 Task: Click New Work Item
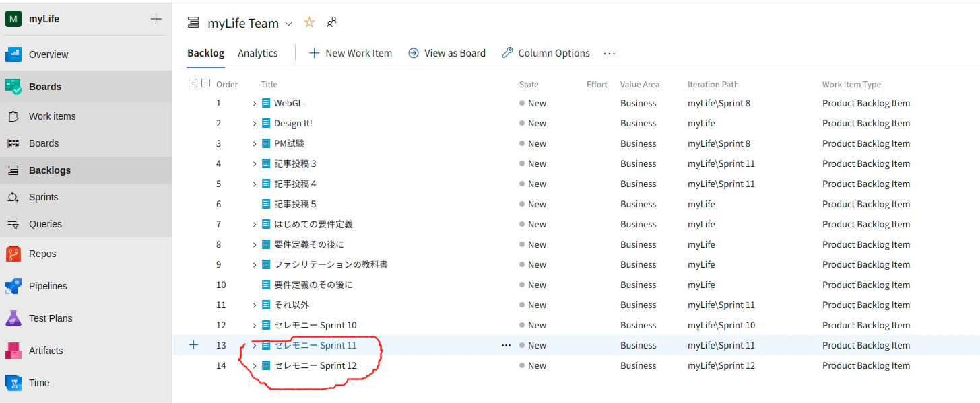click(x=350, y=53)
